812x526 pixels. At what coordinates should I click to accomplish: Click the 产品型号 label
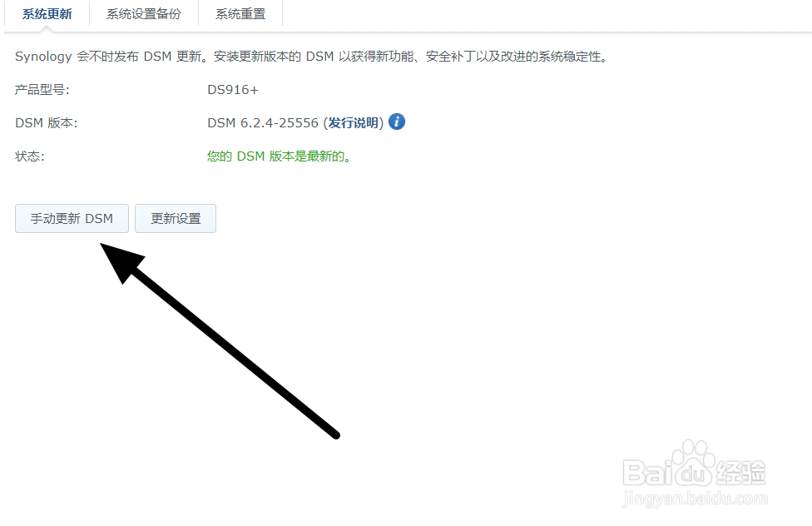coord(42,90)
